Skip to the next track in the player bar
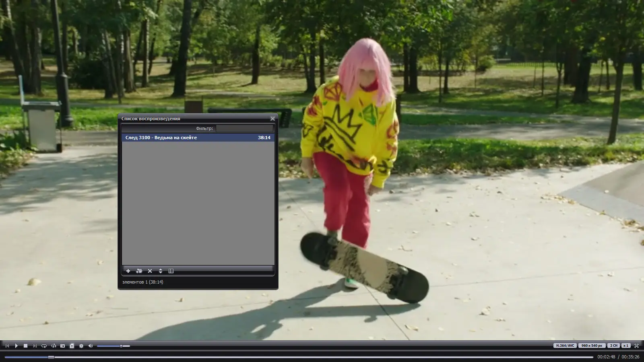 [x=35, y=346]
